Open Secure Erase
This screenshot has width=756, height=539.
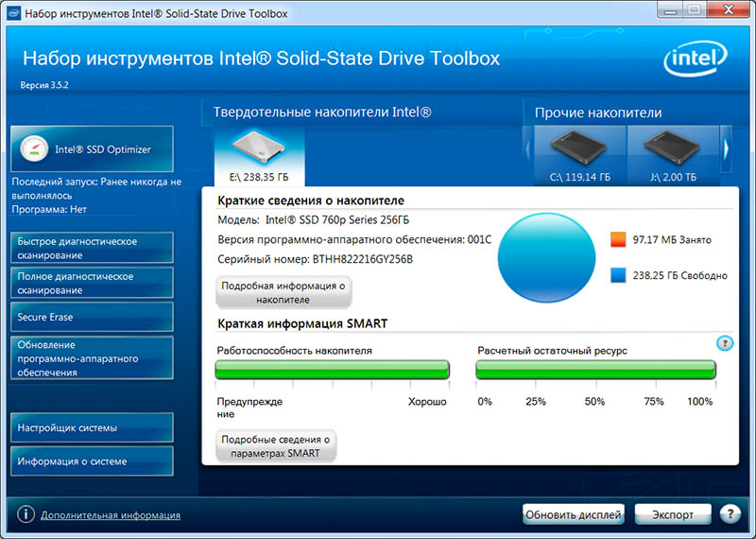tap(92, 317)
